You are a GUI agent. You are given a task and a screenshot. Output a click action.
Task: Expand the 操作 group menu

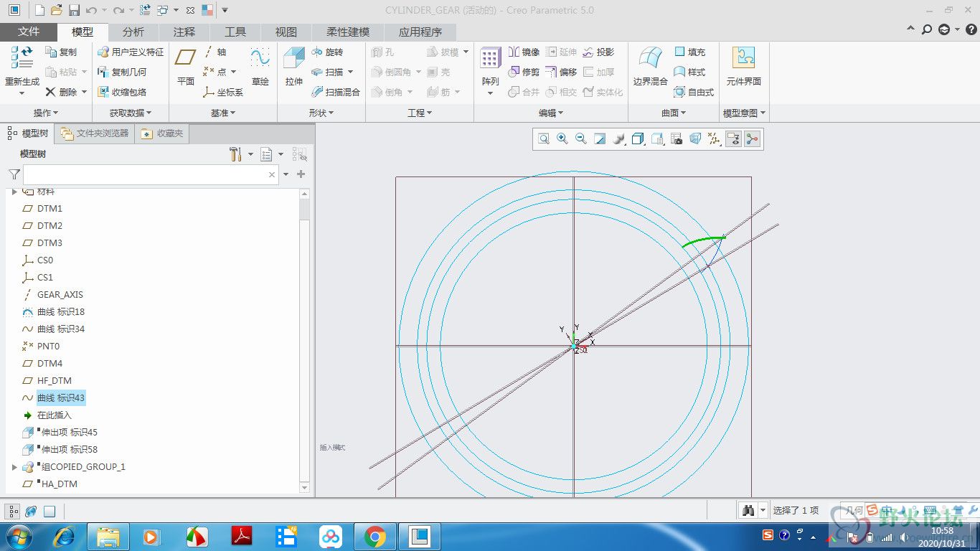[46, 113]
